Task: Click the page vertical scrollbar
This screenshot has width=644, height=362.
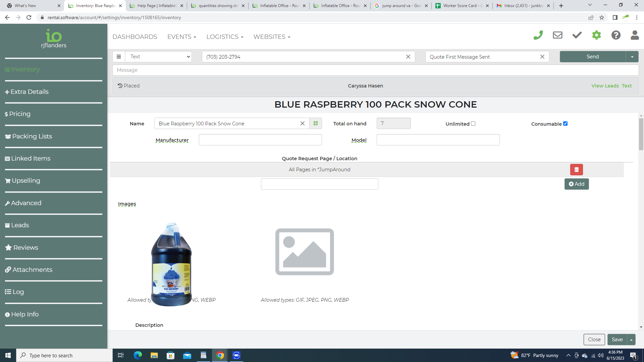Action: coord(641,134)
